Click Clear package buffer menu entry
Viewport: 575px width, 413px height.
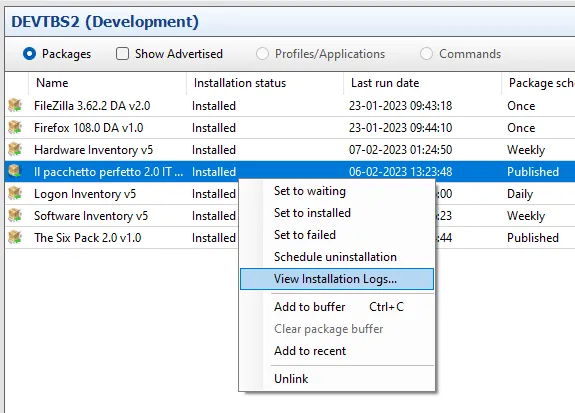[337, 329]
